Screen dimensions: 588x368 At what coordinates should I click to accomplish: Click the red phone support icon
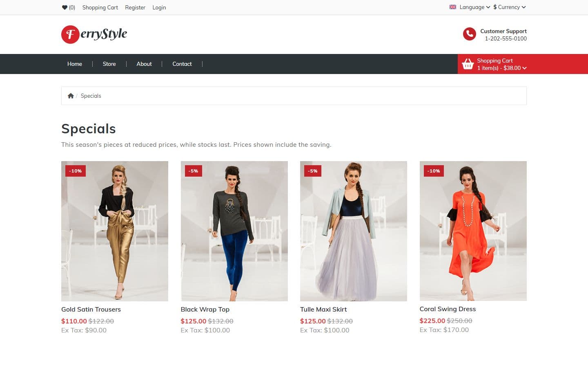click(469, 34)
